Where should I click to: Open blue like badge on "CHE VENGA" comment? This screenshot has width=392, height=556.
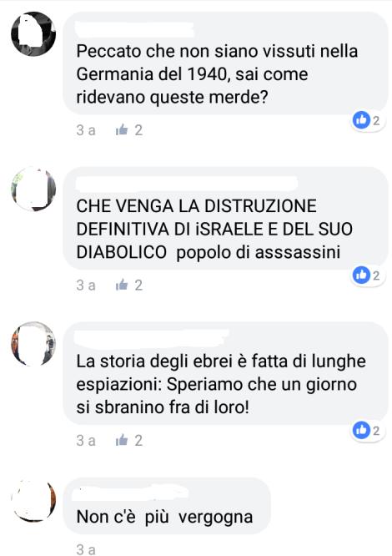pos(366,275)
